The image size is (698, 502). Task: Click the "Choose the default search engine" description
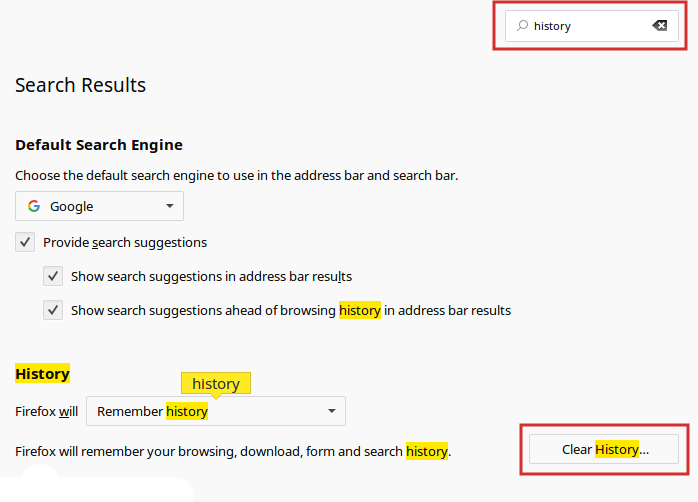click(x=236, y=175)
